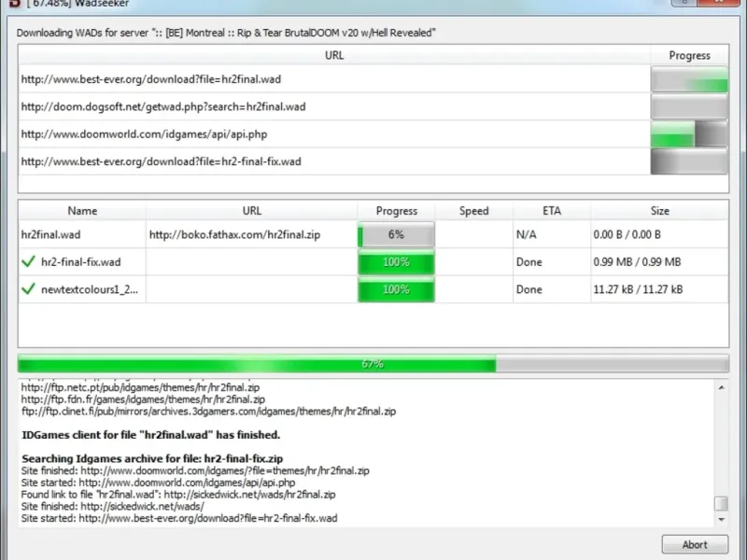Screen dimensions: 747x560
Task: Click the boko.fathax.com hr2final.zip URL cell
Action: [x=251, y=234]
